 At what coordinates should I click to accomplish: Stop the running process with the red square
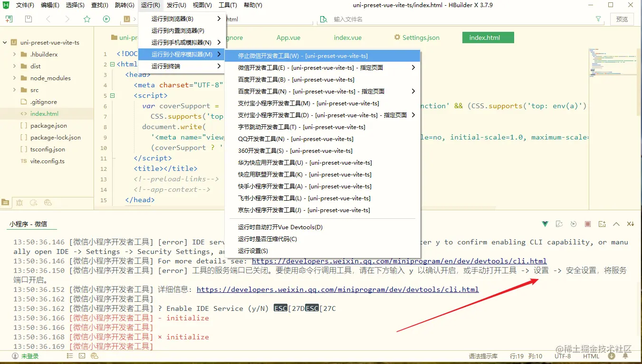pos(588,224)
